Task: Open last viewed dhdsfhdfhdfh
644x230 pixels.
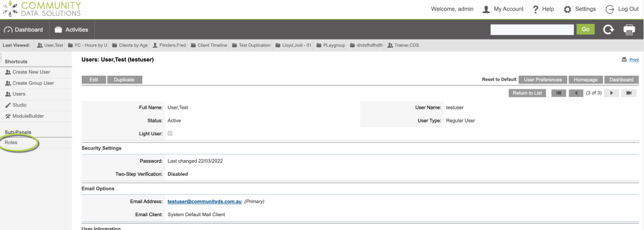Action: pyautogui.click(x=367, y=45)
